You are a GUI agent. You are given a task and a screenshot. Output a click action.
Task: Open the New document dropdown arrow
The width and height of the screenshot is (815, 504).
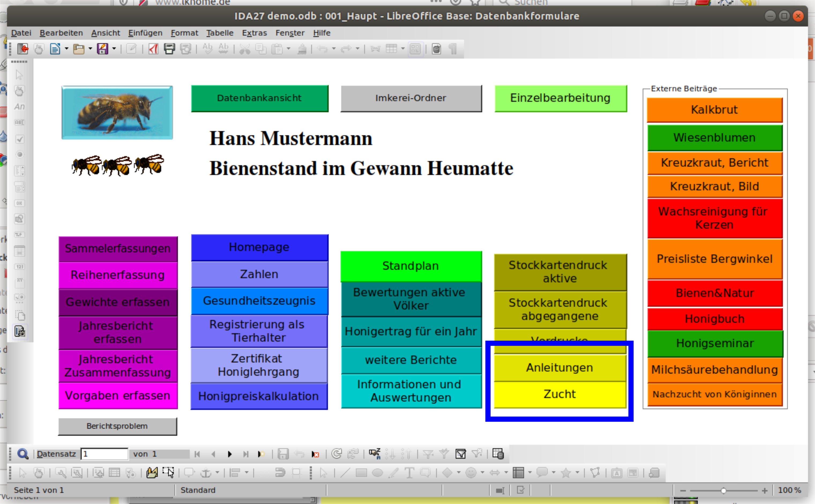coord(66,49)
